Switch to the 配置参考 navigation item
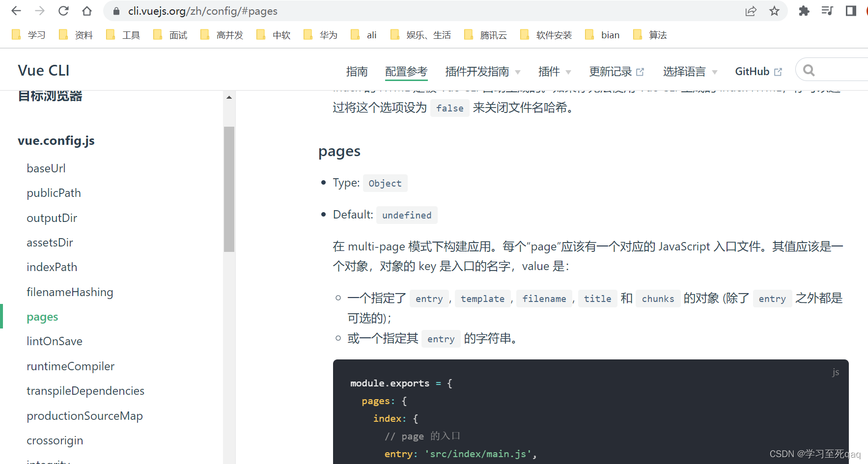The height and width of the screenshot is (464, 868). 406,71
